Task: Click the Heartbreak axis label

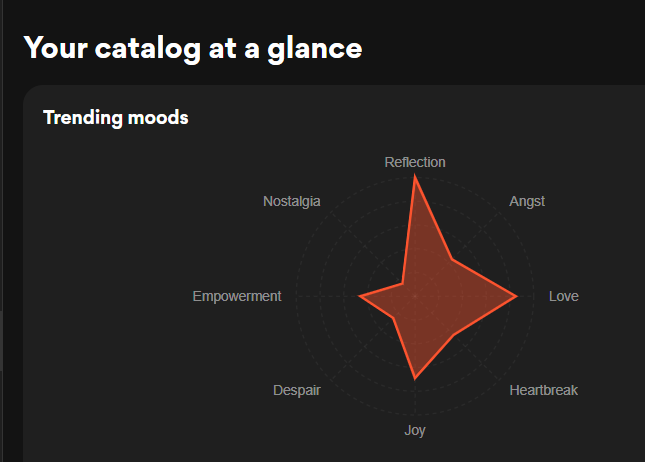Action: (x=543, y=390)
